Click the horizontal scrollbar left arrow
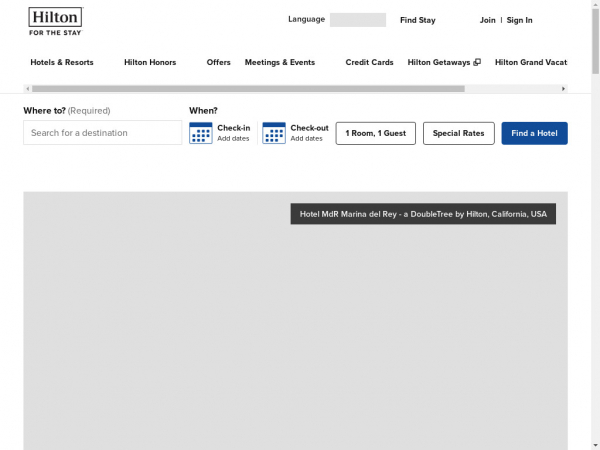 (x=28, y=89)
